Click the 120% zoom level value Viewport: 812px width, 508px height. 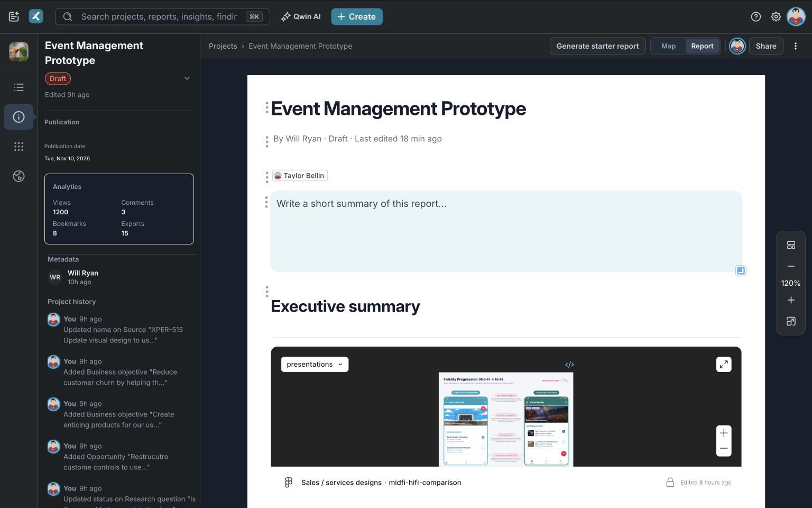click(x=791, y=283)
